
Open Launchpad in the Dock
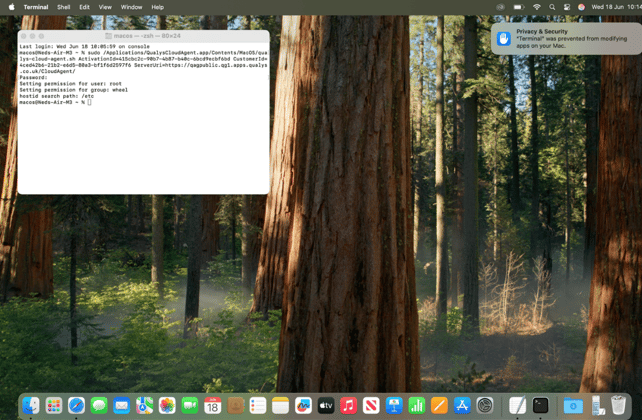[x=54, y=406]
